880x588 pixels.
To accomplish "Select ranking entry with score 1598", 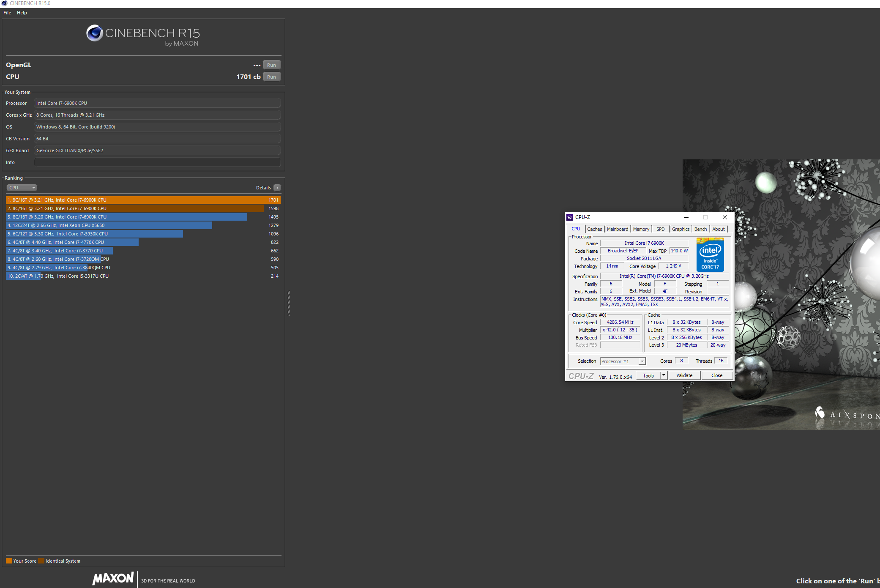I will click(143, 208).
